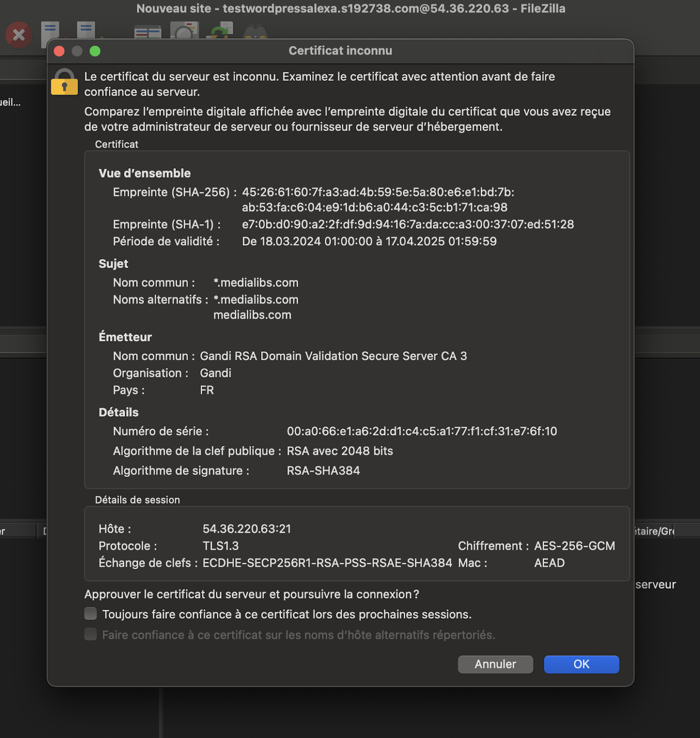The height and width of the screenshot is (738, 700).
Task: Click issuer name Gandi RSA Domain Validation
Action: (333, 356)
